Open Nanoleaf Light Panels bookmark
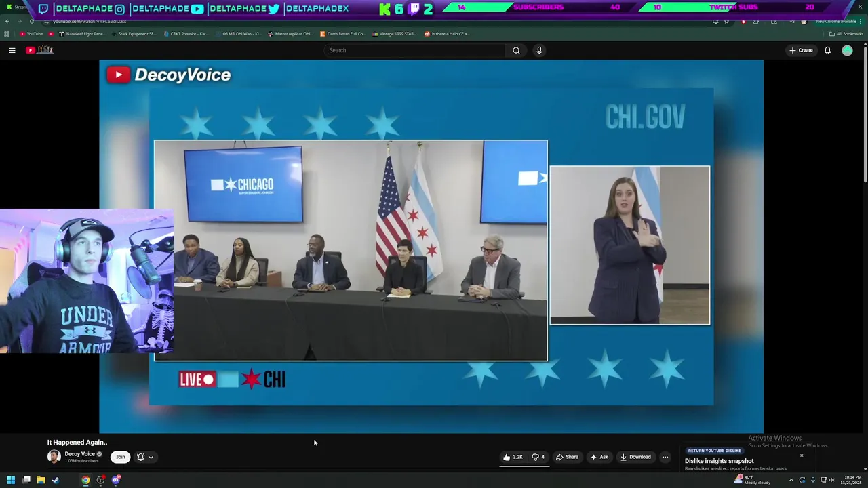 click(x=82, y=33)
